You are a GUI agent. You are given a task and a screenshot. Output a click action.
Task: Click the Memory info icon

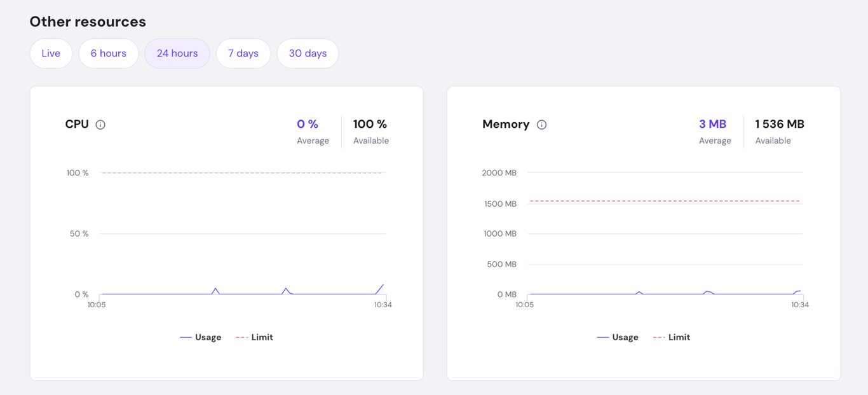541,125
